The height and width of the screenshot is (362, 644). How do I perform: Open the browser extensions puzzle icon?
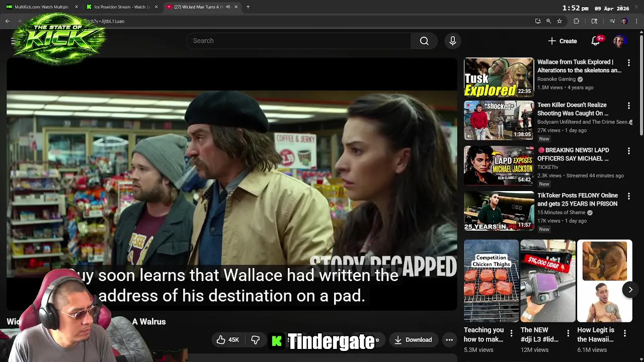click(577, 21)
